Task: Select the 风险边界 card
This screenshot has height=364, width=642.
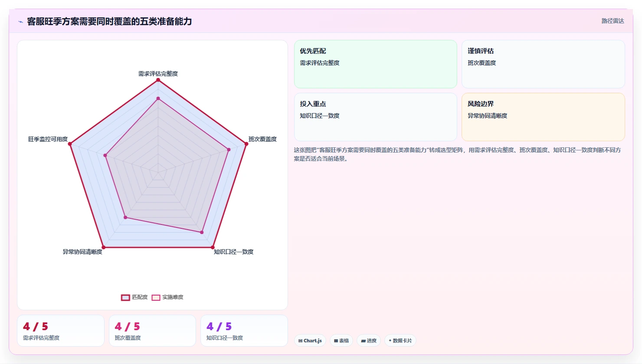Action: (543, 117)
